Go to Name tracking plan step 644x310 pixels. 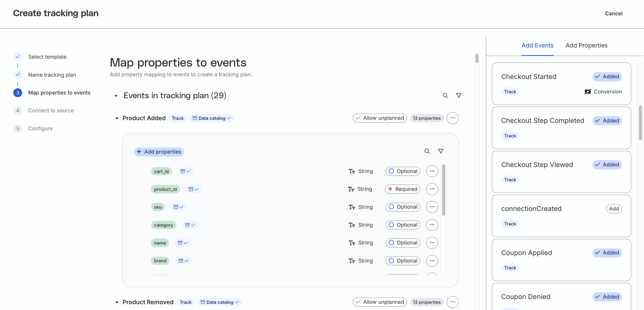point(52,75)
